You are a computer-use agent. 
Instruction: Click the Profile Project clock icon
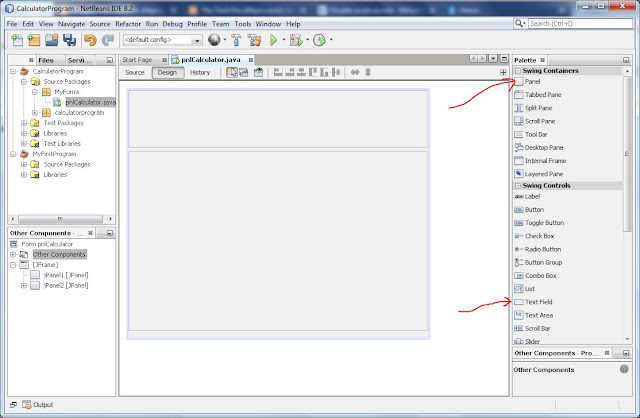pyautogui.click(x=320, y=40)
